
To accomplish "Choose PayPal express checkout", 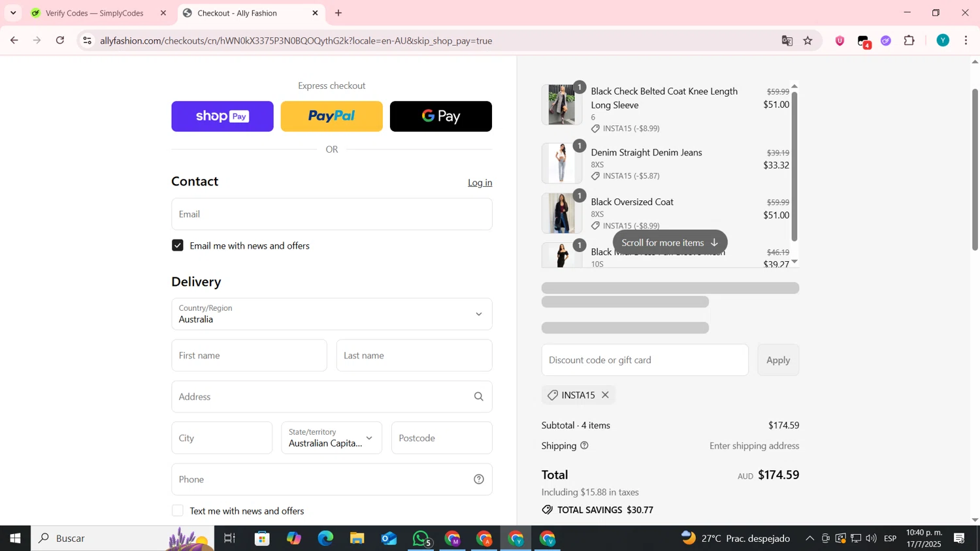I will coord(331,116).
